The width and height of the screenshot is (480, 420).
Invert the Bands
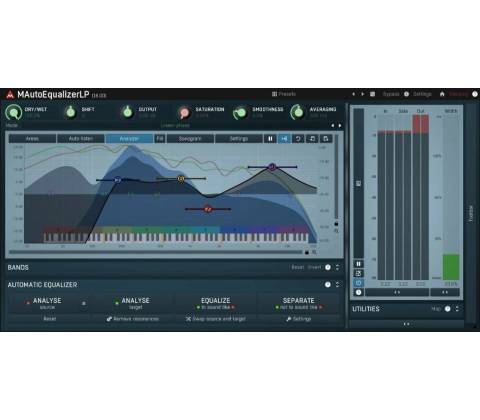coord(314,267)
